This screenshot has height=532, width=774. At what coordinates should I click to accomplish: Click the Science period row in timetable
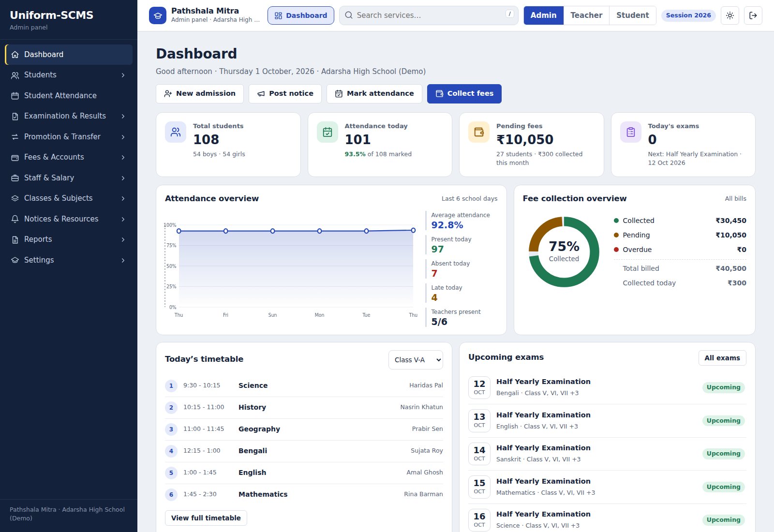tap(304, 385)
